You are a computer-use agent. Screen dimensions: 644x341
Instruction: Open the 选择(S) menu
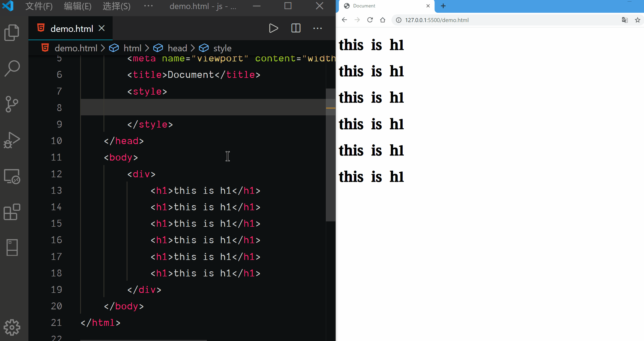click(x=117, y=6)
